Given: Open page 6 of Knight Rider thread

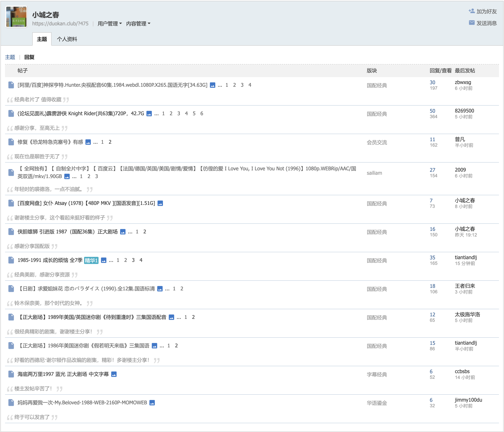Looking at the screenshot, I should coord(202,114).
